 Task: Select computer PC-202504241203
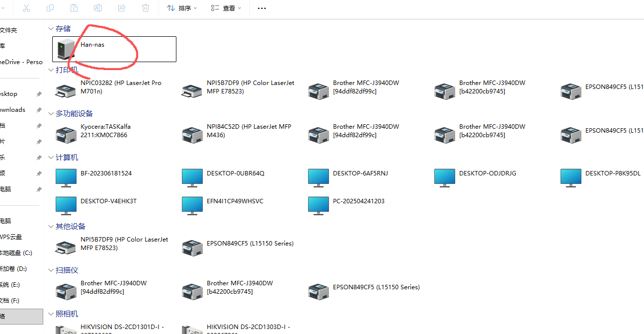[367, 205]
